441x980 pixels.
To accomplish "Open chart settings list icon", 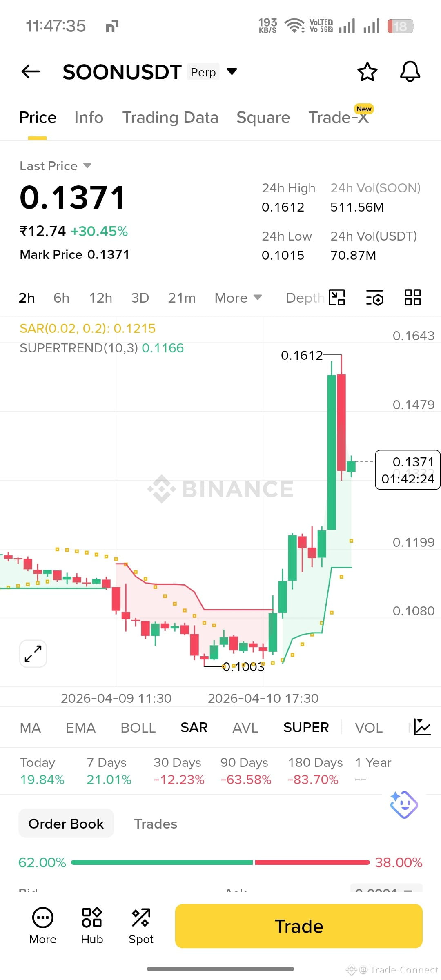I will coord(374,297).
